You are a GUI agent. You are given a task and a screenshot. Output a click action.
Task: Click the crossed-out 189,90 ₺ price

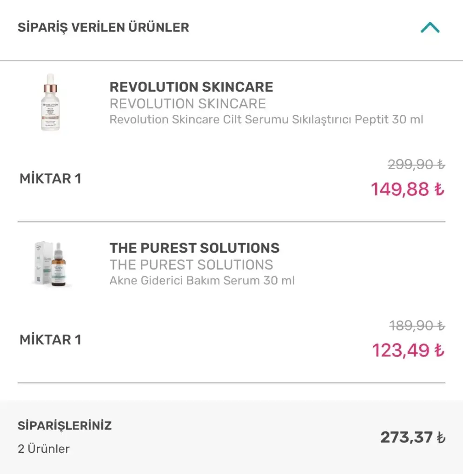pos(416,326)
